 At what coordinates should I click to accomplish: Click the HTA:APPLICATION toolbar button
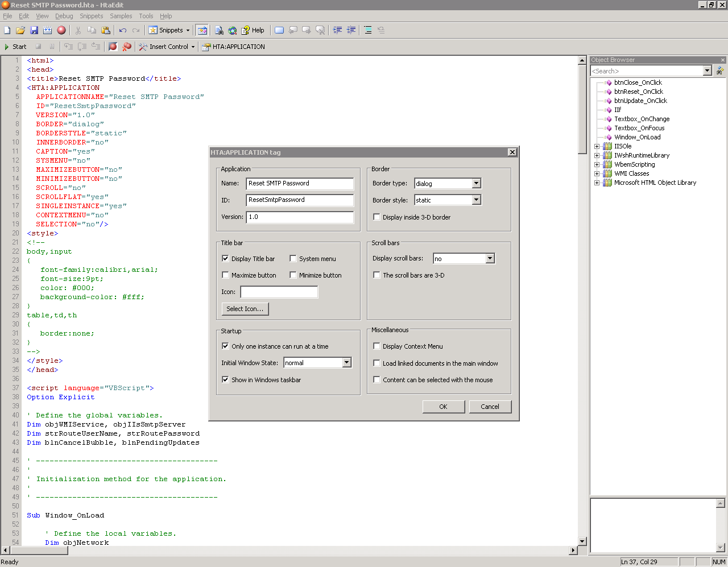pyautogui.click(x=233, y=47)
